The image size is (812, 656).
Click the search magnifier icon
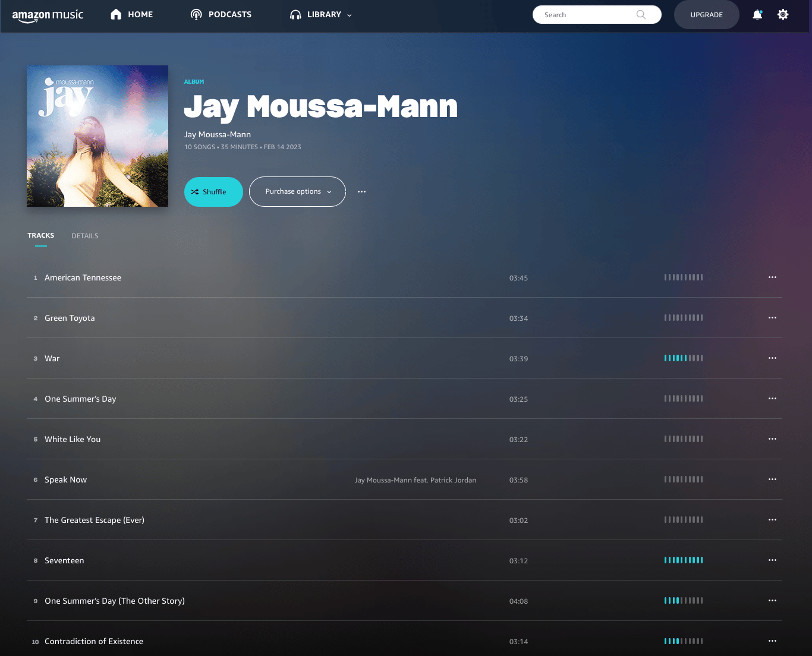[x=641, y=15]
